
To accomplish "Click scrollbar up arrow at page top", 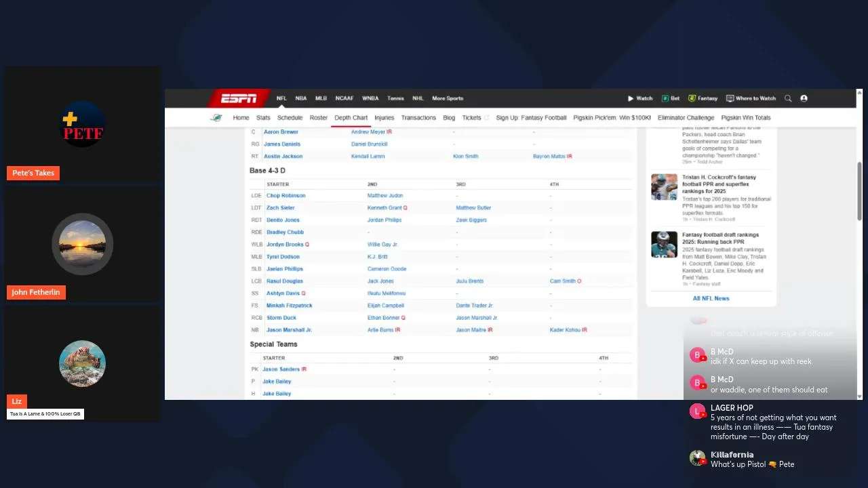I will pyautogui.click(x=860, y=92).
